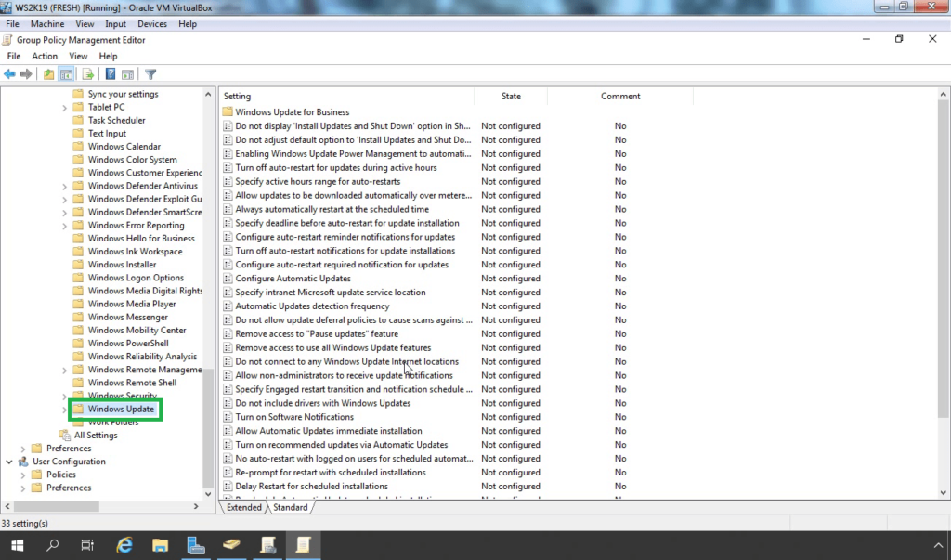
Task: Expand the Windows Defender Antivirus node
Action: pos(64,187)
